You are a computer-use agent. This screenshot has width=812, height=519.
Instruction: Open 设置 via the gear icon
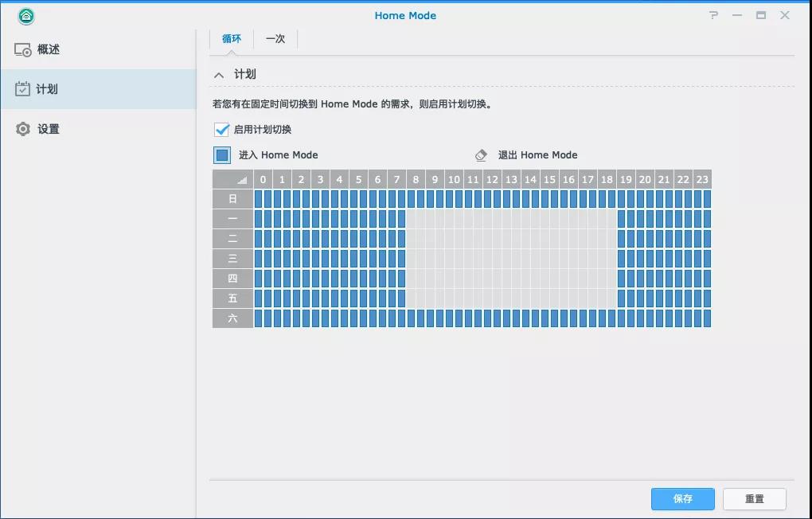pos(23,129)
